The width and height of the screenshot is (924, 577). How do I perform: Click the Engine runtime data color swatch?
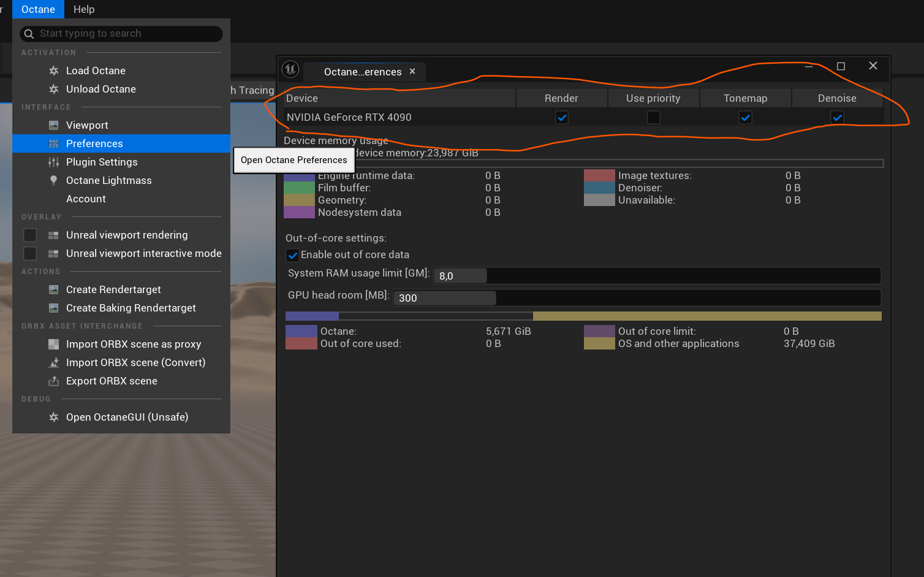(x=299, y=177)
